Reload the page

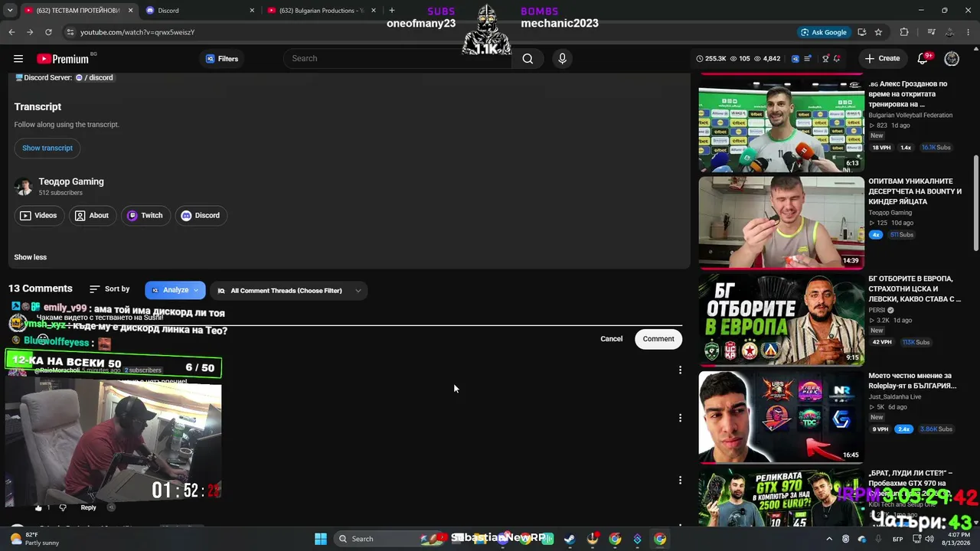click(x=48, y=32)
